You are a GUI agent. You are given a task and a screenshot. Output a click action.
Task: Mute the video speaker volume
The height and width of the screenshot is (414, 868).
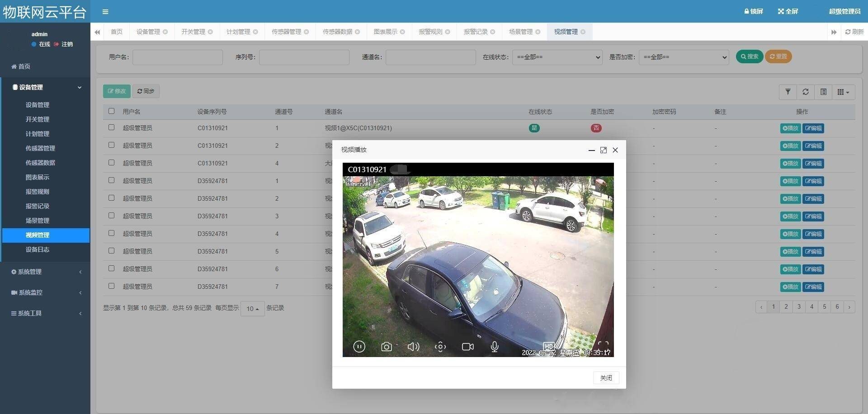click(413, 347)
